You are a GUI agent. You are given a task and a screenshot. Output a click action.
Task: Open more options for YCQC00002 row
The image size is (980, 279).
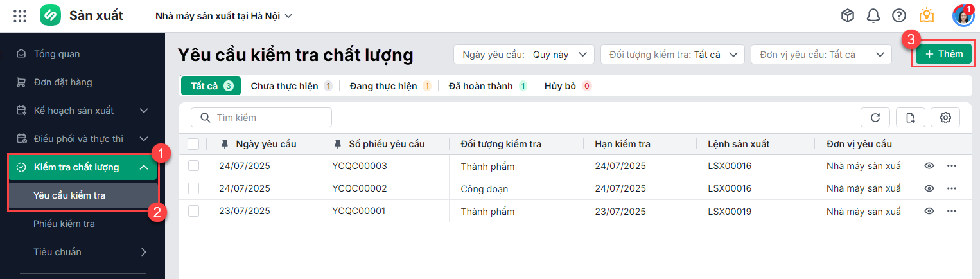[952, 189]
